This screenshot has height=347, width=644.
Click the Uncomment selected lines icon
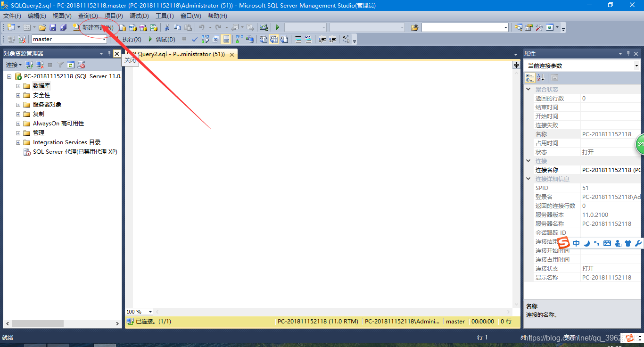point(309,39)
